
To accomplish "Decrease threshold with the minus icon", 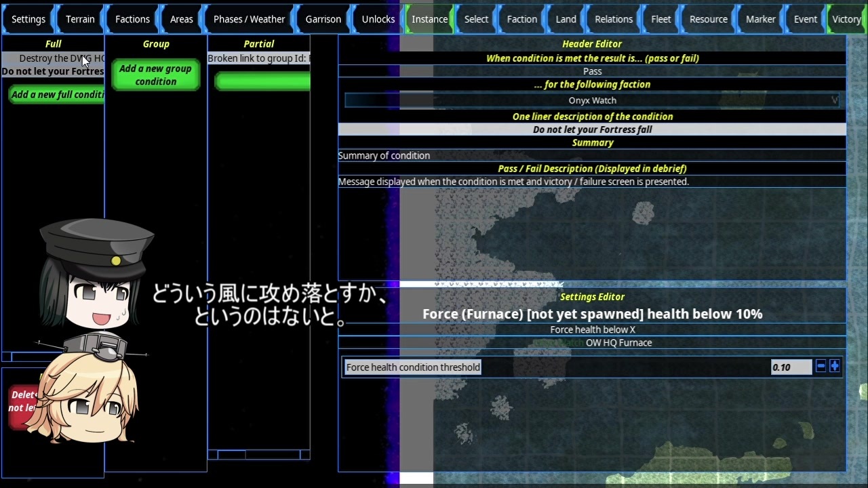I will point(821,367).
